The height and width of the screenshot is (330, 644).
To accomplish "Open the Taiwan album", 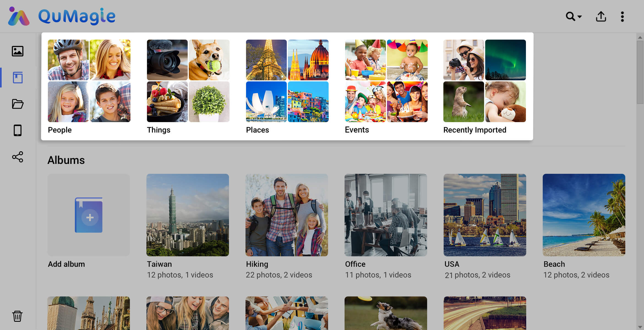I will click(187, 215).
